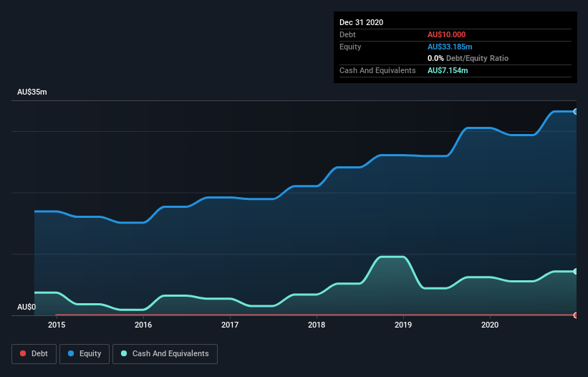Screen dimensions: 588x377
Task: Click the equity endpoint marker on chart
Action: pyautogui.click(x=576, y=111)
